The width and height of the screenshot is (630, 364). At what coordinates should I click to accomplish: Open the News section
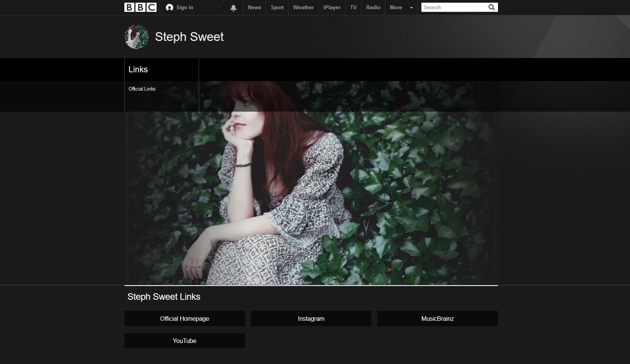255,7
